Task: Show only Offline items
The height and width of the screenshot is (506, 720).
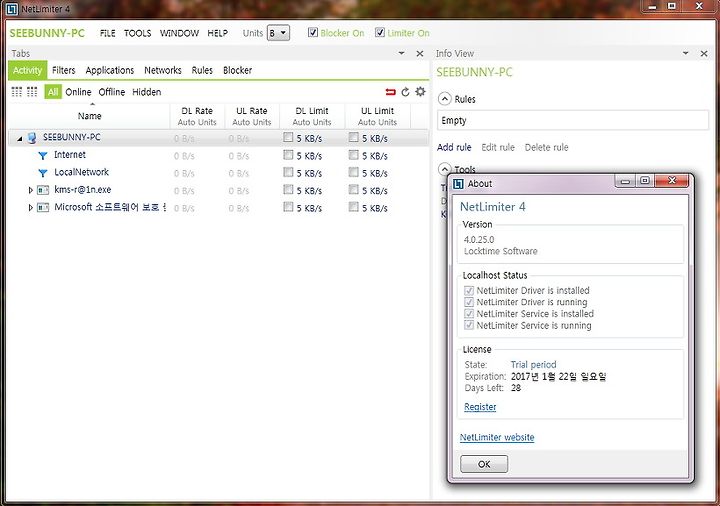Action: (112, 92)
